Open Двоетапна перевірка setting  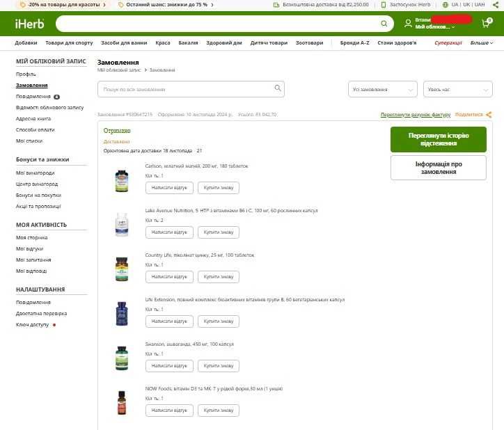click(x=42, y=314)
